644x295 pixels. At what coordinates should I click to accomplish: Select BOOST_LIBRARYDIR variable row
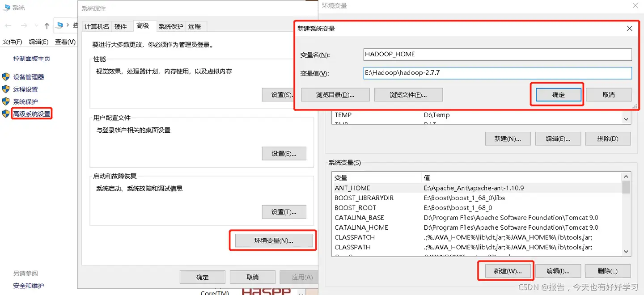[477, 198]
